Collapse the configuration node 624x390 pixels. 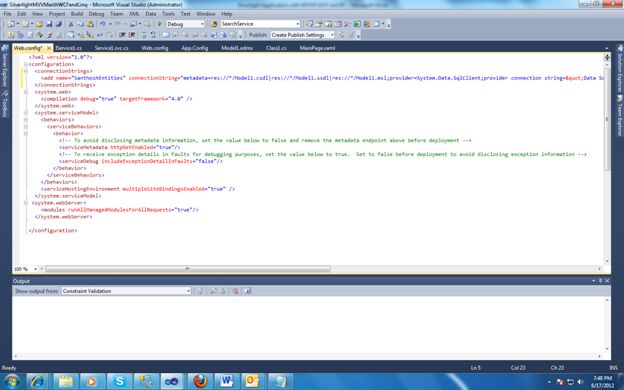(x=26, y=64)
